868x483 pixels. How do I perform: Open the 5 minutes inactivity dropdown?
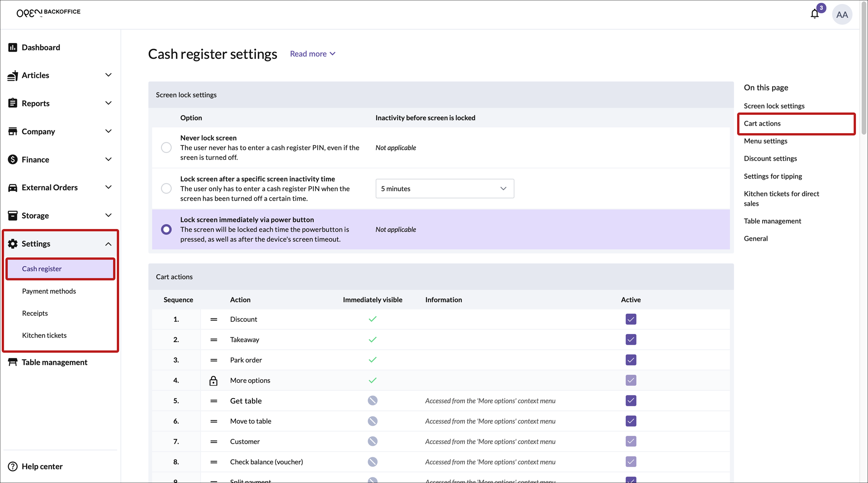[x=444, y=189]
